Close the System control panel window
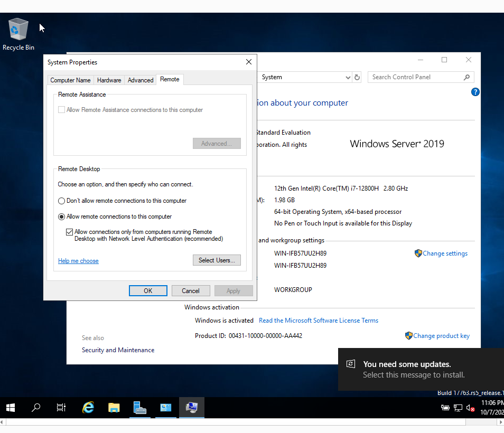Image resolution: width=504 pixels, height=433 pixels. point(469,60)
